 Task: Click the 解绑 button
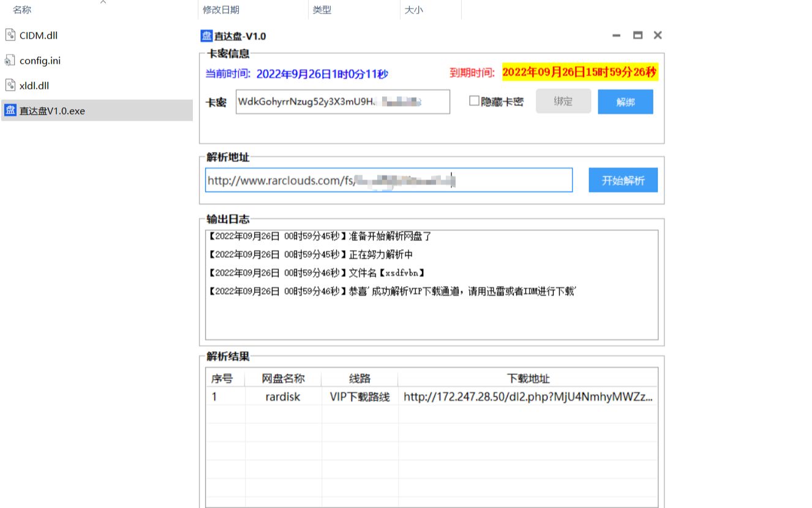(x=625, y=102)
